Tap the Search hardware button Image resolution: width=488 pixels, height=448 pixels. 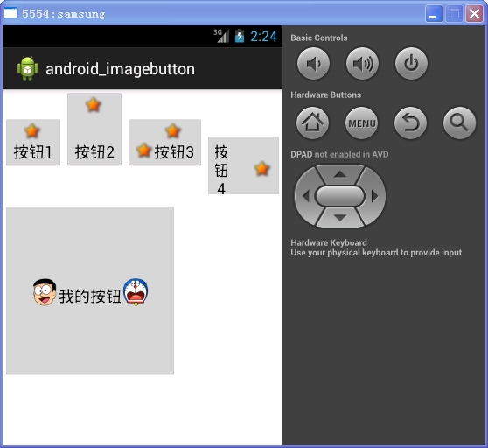tap(459, 123)
